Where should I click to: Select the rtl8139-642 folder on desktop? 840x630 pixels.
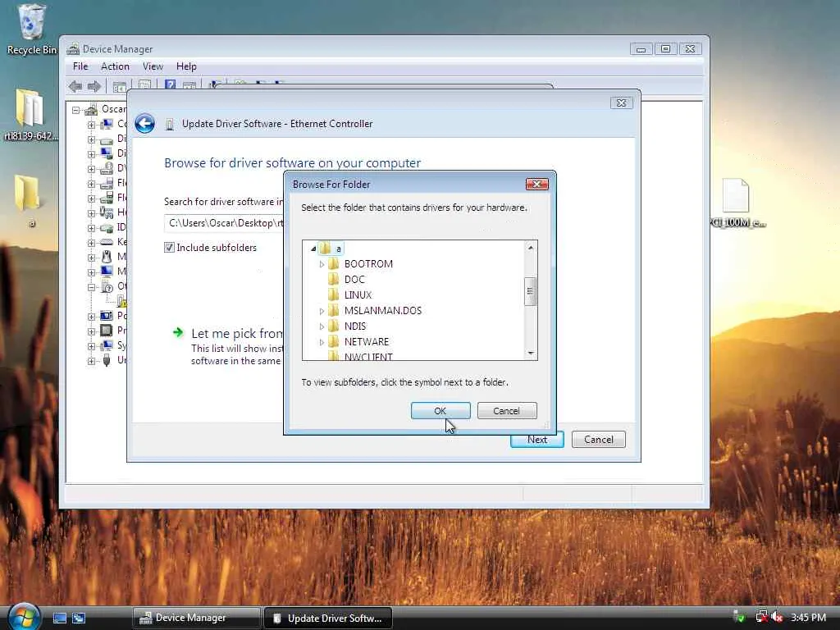coord(30,114)
